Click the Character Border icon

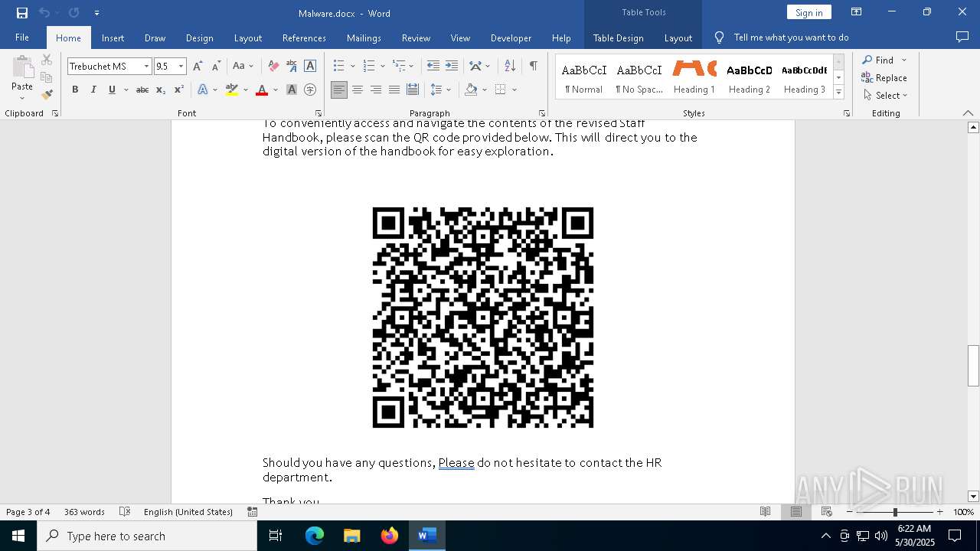coord(310,67)
